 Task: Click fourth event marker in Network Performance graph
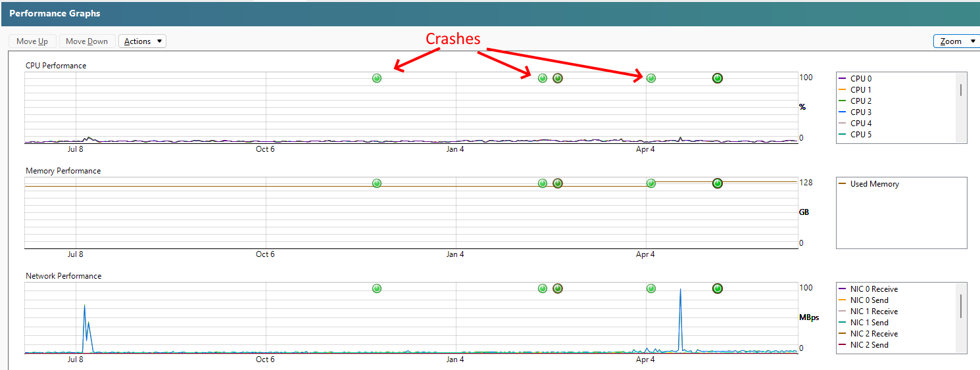point(651,289)
